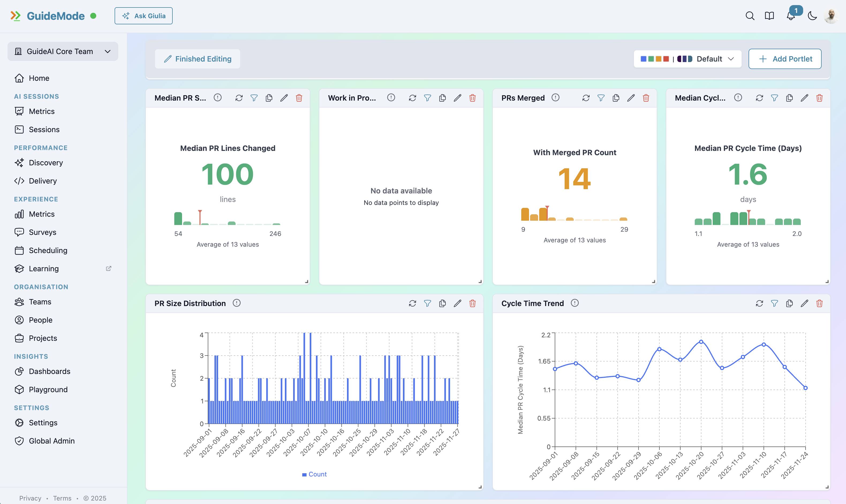Select the color palette swatches near Default
The height and width of the screenshot is (504, 846).
pos(654,58)
